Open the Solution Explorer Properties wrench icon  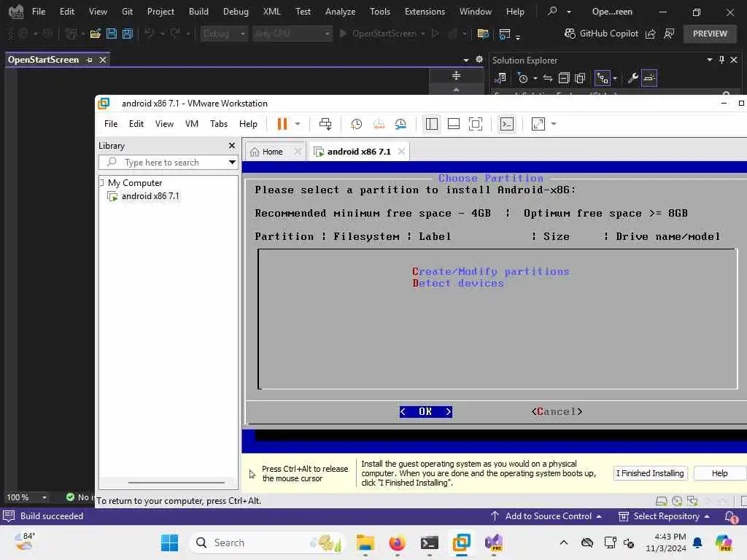(632, 78)
